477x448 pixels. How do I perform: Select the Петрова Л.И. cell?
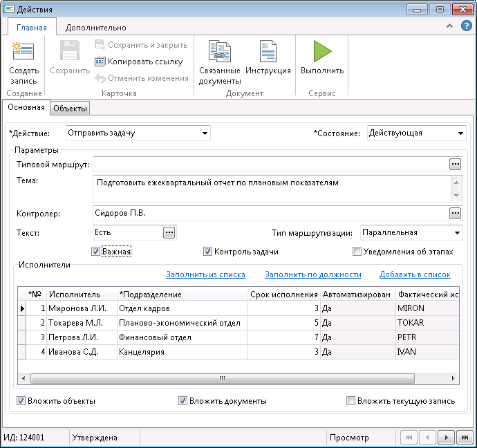82,337
